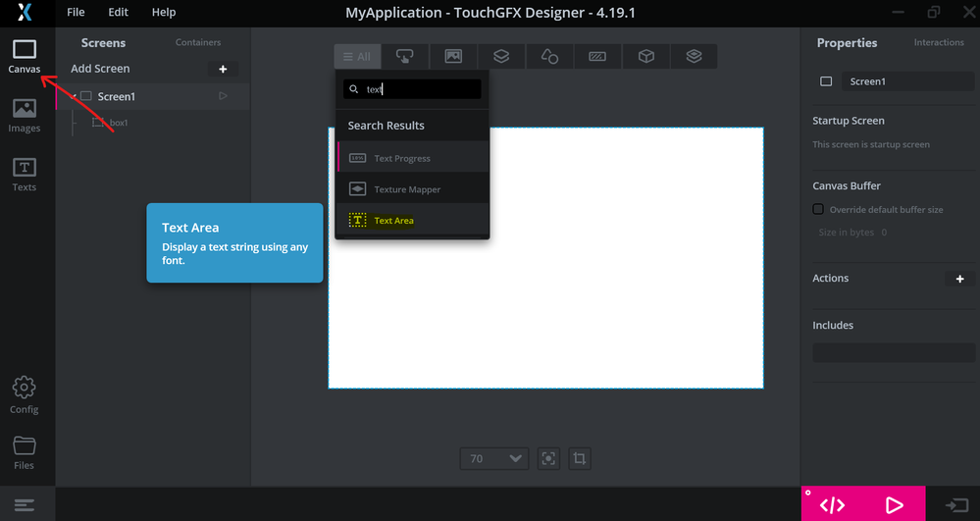This screenshot has width=980, height=521.
Task: Open the Edit menu
Action: point(118,12)
